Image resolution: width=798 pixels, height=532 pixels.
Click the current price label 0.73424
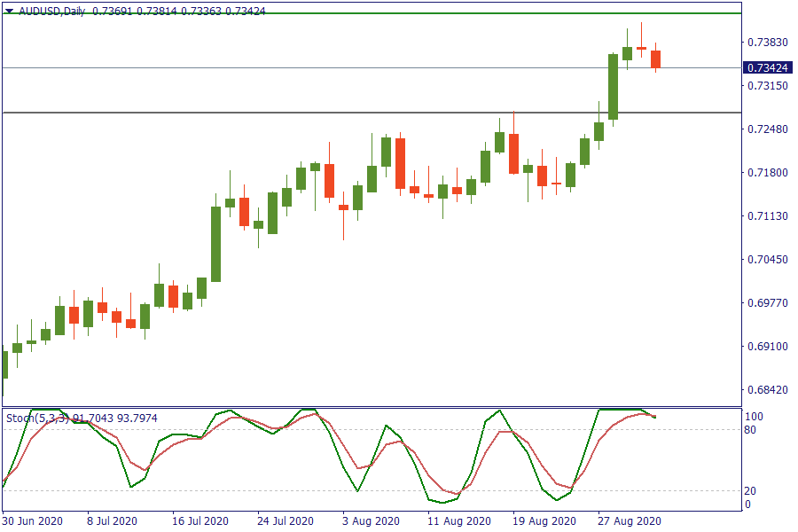click(768, 67)
